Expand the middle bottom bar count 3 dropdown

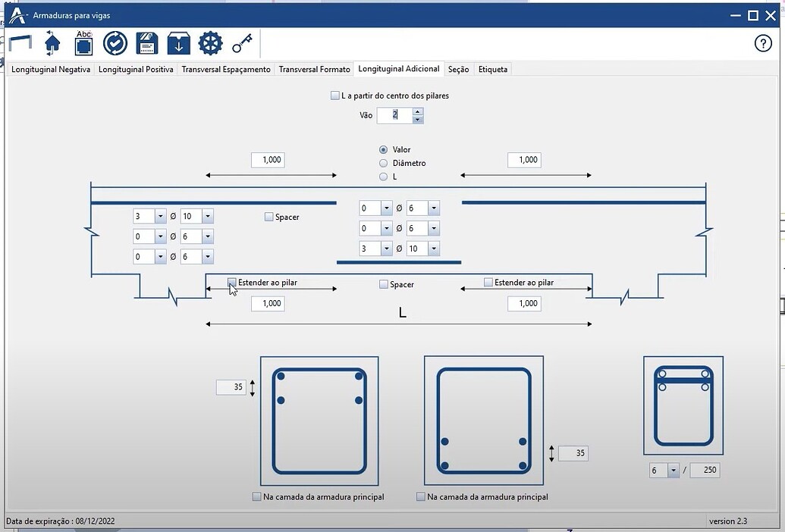386,249
